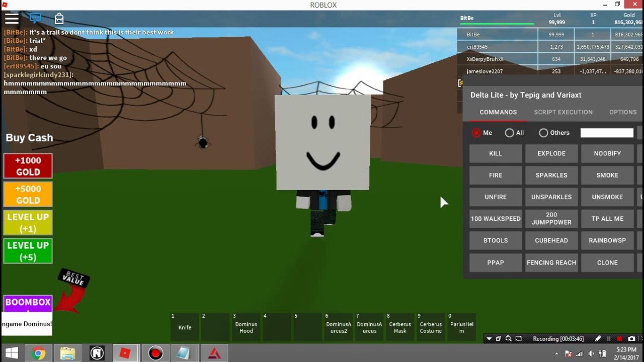Click the SPARKLES command button
The width and height of the screenshot is (644, 362).
click(x=551, y=175)
